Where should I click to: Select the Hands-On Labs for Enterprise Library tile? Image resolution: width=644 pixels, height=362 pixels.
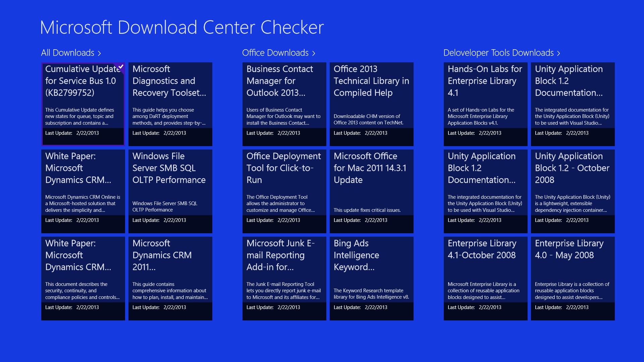[x=485, y=104]
